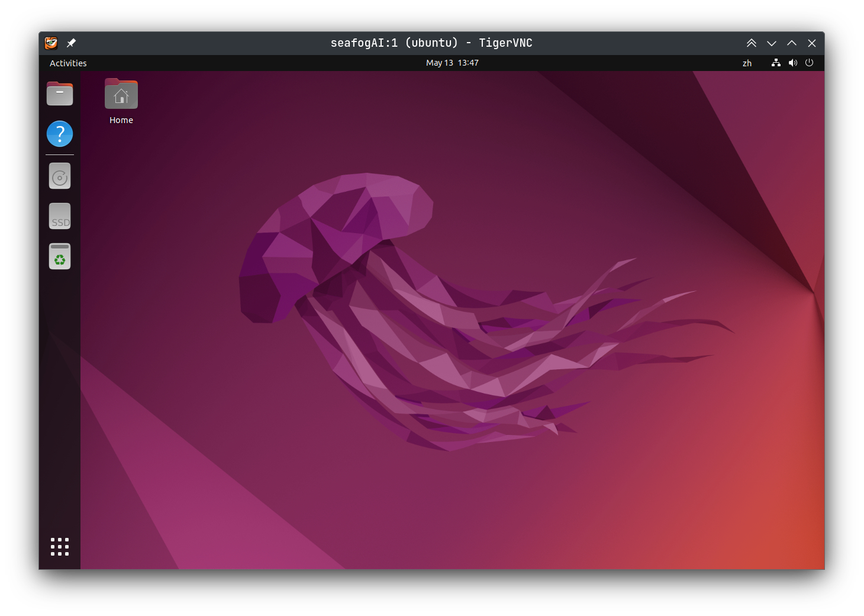
Task: Click the pin icon in TigerVNC title bar
Action: click(x=71, y=43)
